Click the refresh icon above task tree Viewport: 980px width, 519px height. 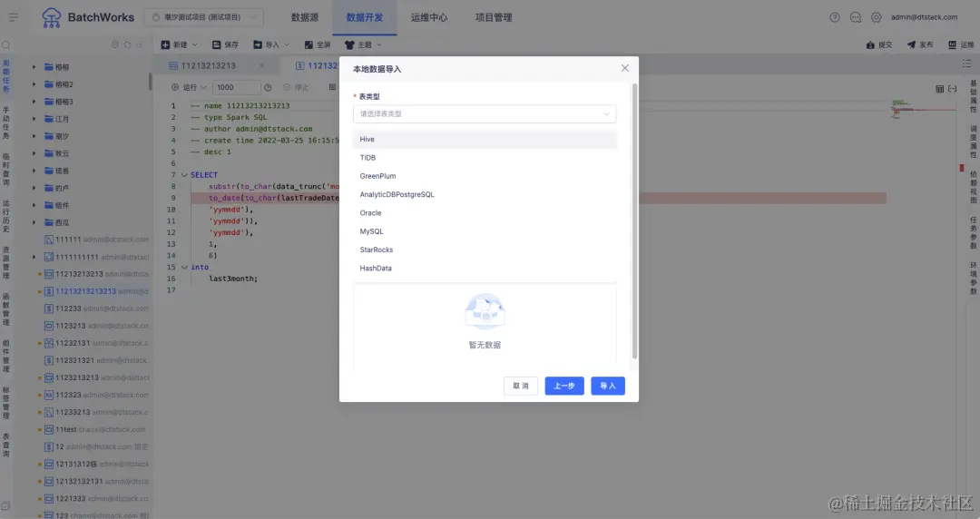coord(128,45)
